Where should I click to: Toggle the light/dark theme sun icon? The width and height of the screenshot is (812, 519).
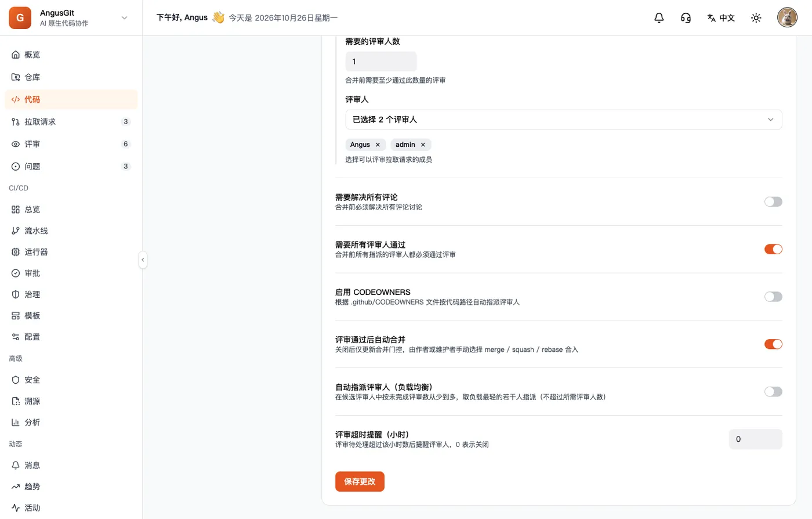(756, 18)
